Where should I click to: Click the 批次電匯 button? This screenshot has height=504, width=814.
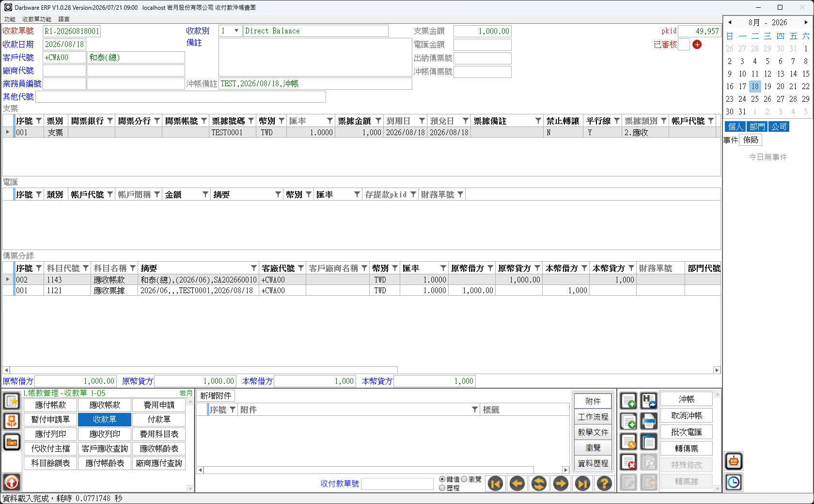686,432
